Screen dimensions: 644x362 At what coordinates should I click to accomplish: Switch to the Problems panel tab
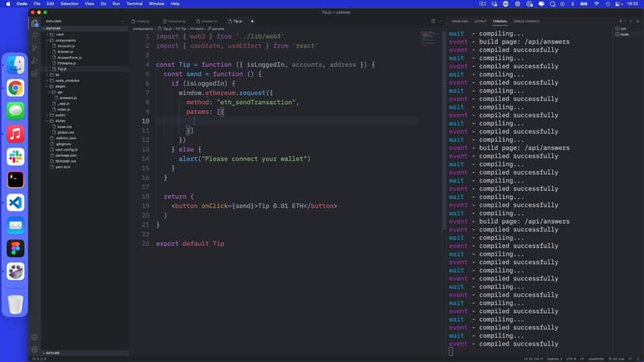point(460,21)
